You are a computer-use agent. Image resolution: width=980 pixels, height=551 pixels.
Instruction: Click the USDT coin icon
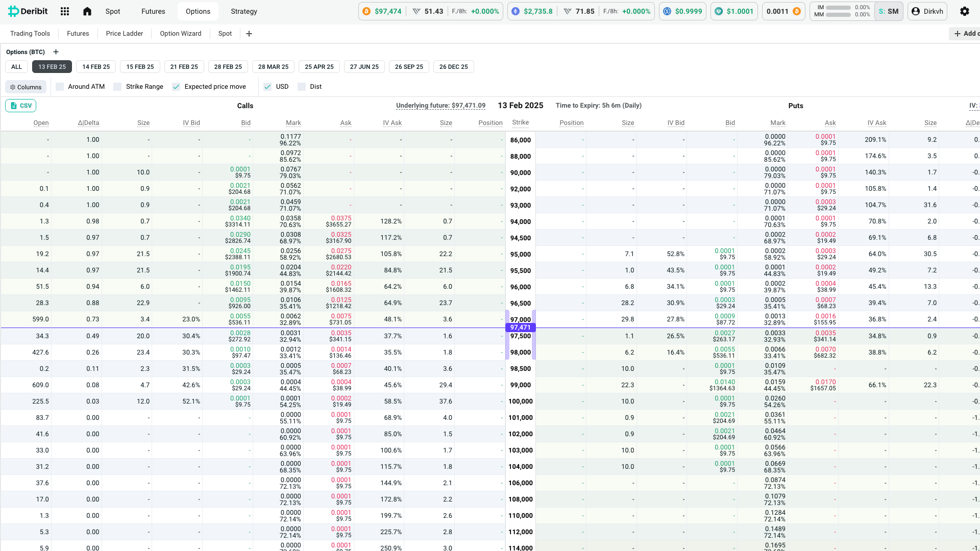pos(719,11)
